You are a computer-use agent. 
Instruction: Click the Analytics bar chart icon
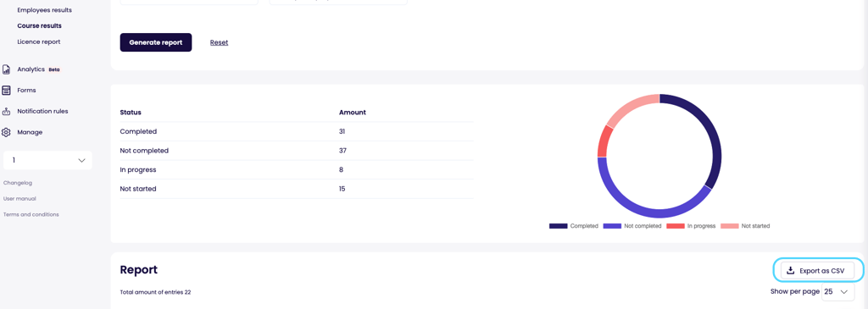[7, 69]
